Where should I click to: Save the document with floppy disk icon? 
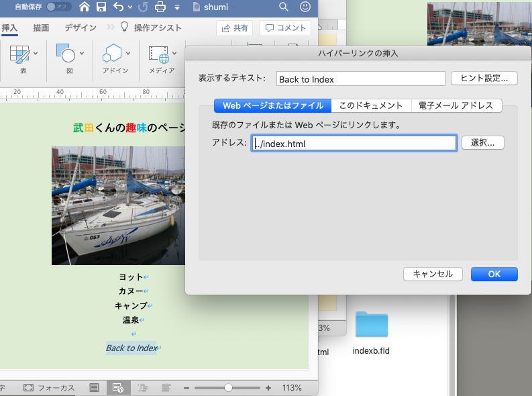click(x=101, y=7)
